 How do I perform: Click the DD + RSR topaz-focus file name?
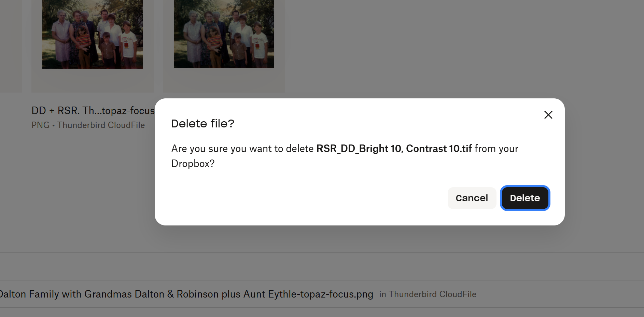coord(93,111)
